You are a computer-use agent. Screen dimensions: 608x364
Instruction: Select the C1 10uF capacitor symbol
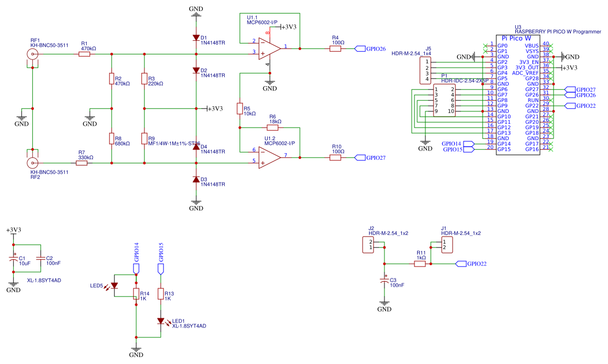[14, 259]
